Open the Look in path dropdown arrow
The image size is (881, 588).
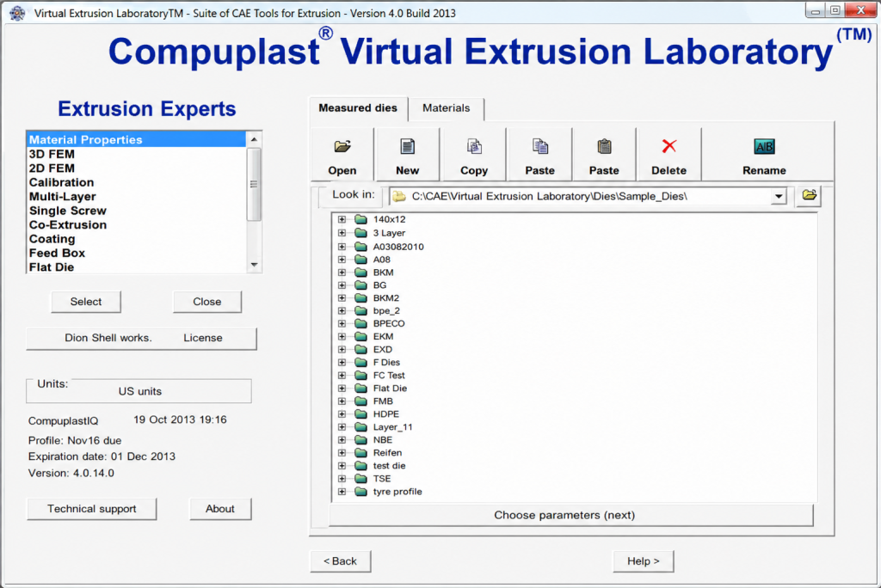click(778, 197)
